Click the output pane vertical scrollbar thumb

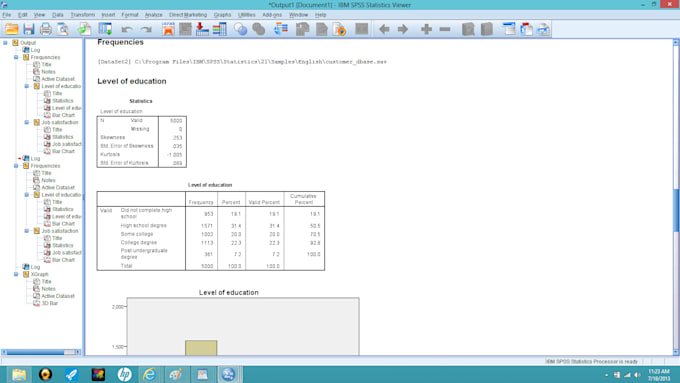pos(676,211)
